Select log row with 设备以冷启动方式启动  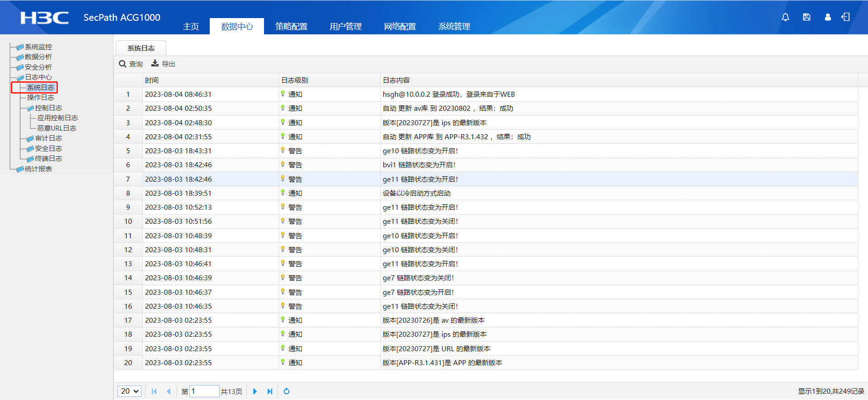416,193
